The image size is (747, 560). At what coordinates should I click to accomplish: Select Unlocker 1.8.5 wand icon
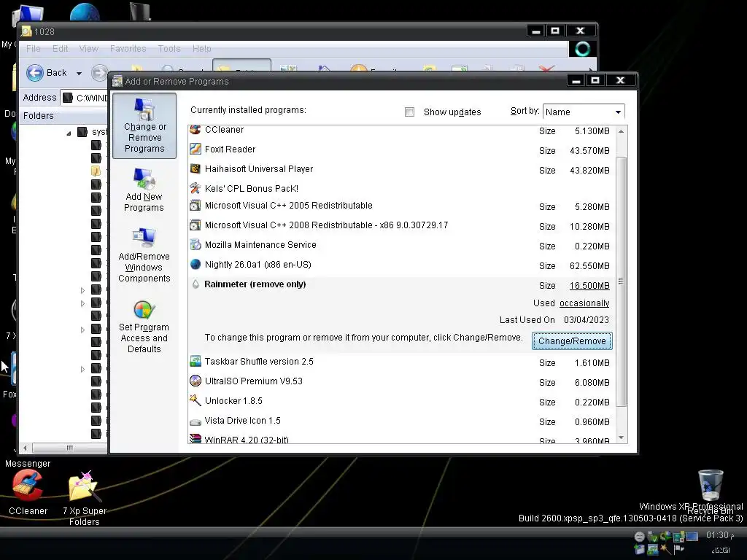pos(196,400)
